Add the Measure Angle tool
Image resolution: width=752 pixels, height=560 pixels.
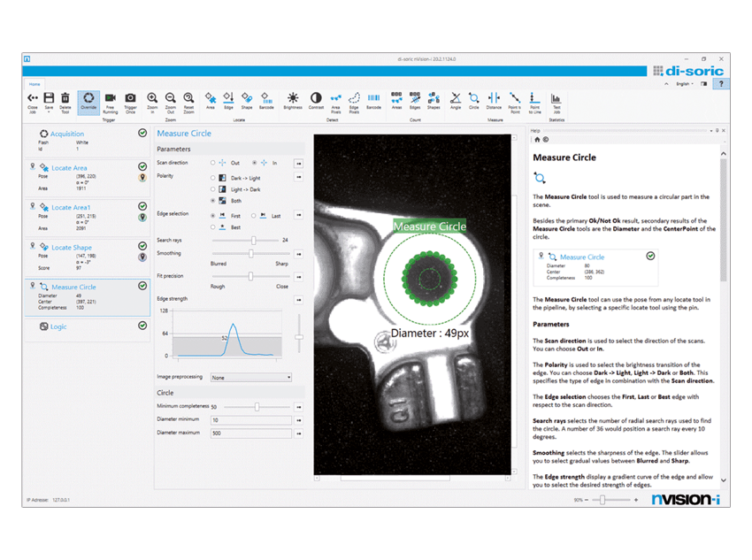click(456, 101)
